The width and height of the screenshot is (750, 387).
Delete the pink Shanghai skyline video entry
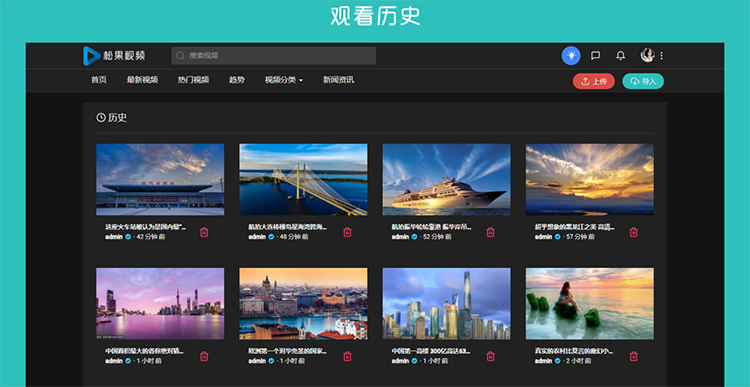pyautogui.click(x=204, y=356)
